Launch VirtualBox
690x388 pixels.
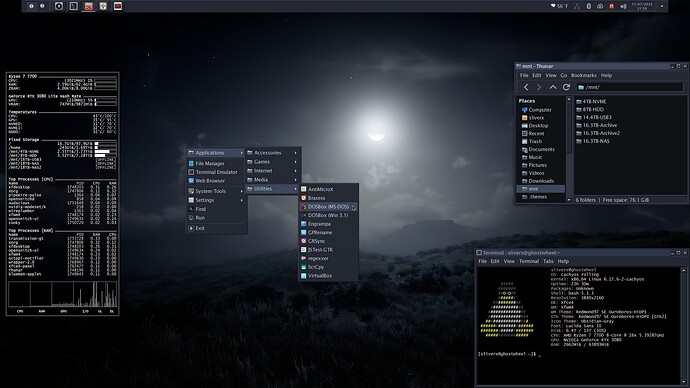point(328,276)
